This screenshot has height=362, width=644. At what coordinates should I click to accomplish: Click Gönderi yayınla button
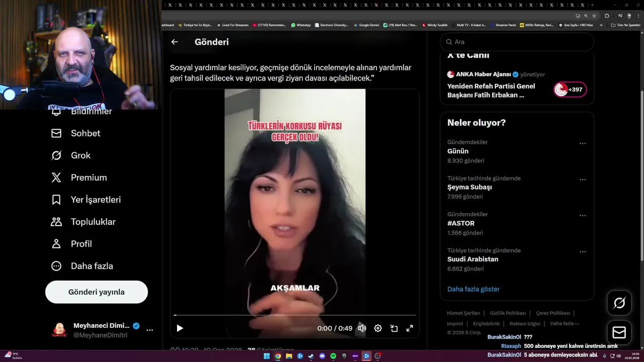click(x=97, y=292)
